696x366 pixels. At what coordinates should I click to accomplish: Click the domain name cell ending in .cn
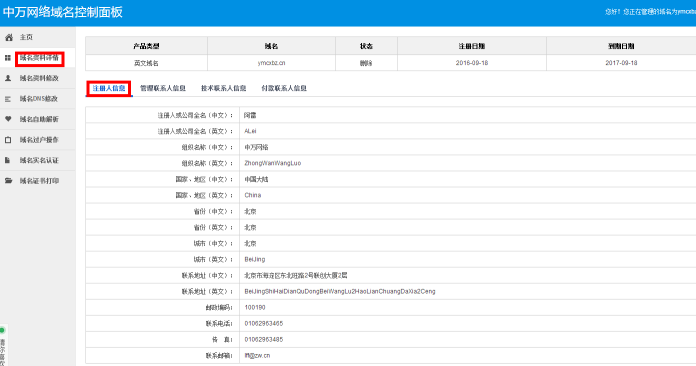271,63
